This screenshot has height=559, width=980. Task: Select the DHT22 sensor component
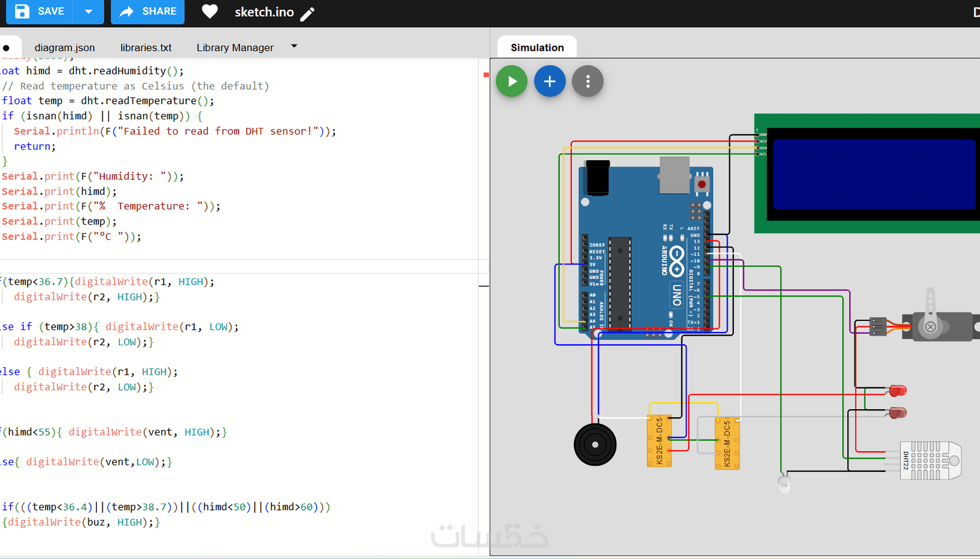(x=930, y=460)
